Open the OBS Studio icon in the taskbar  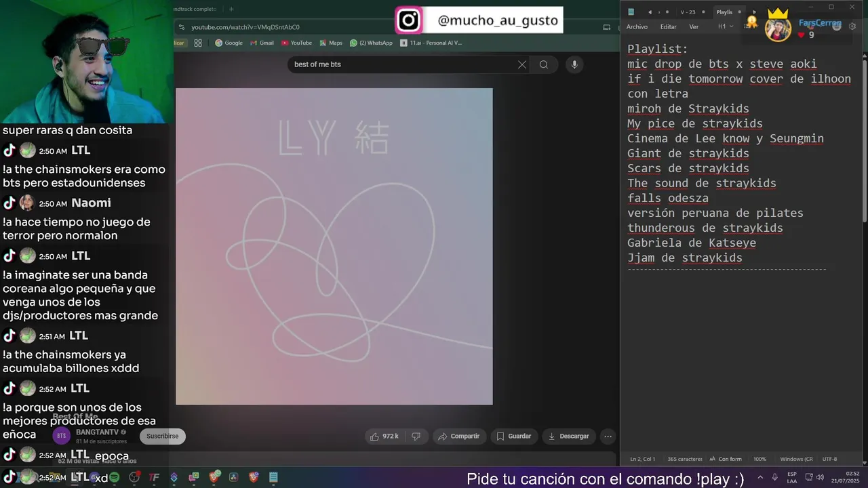[134, 477]
